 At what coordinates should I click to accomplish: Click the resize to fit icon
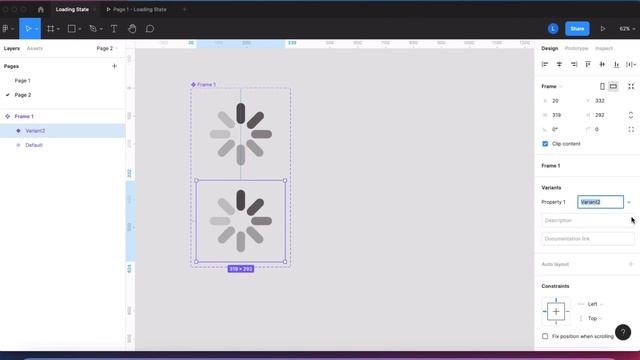coord(631,86)
